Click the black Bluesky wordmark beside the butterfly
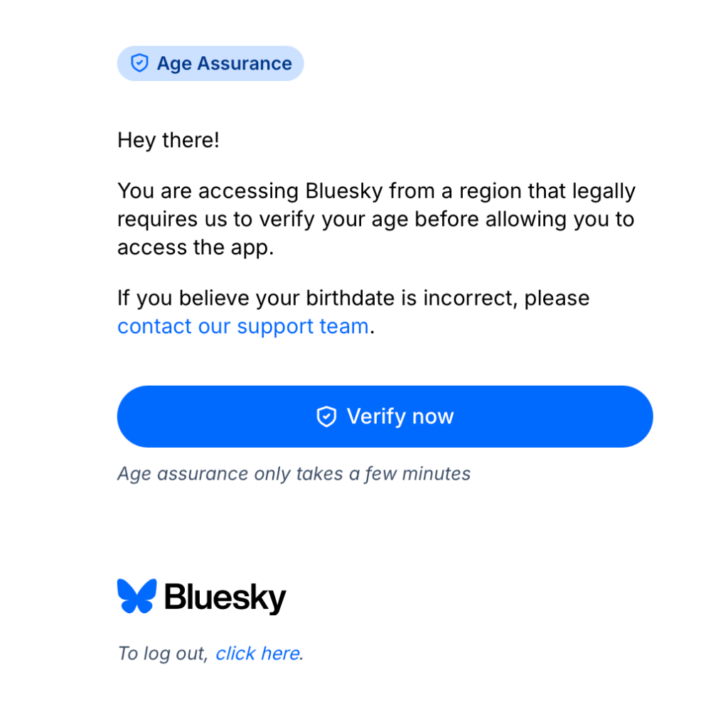The width and height of the screenshot is (728, 702). pyautogui.click(x=225, y=597)
